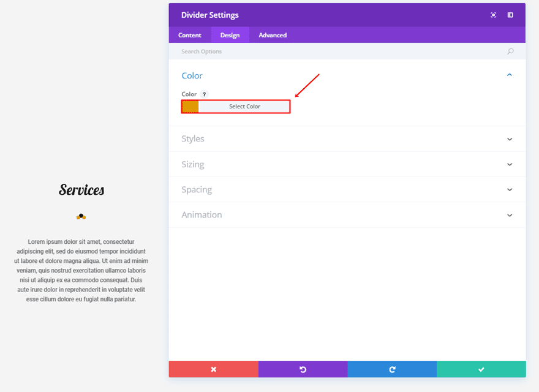Viewport: 539px width, 392px height.
Task: Click the Services heading on the page
Action: [81, 190]
